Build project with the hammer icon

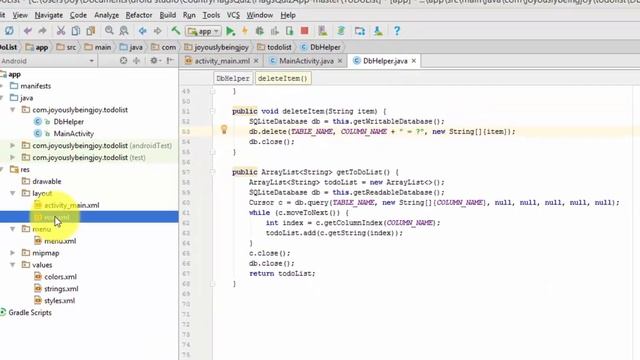(176, 31)
